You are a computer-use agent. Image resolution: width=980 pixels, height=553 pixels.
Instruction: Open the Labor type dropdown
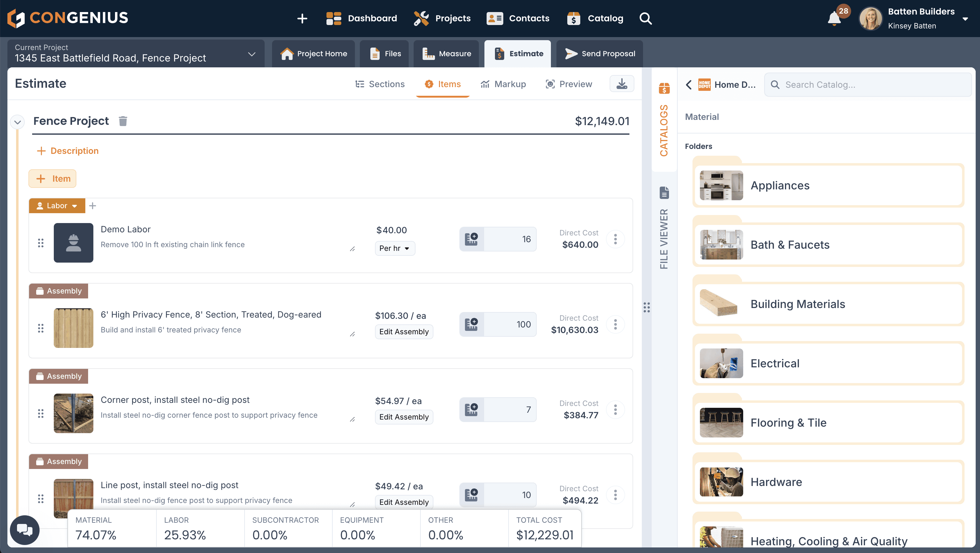[x=57, y=206]
